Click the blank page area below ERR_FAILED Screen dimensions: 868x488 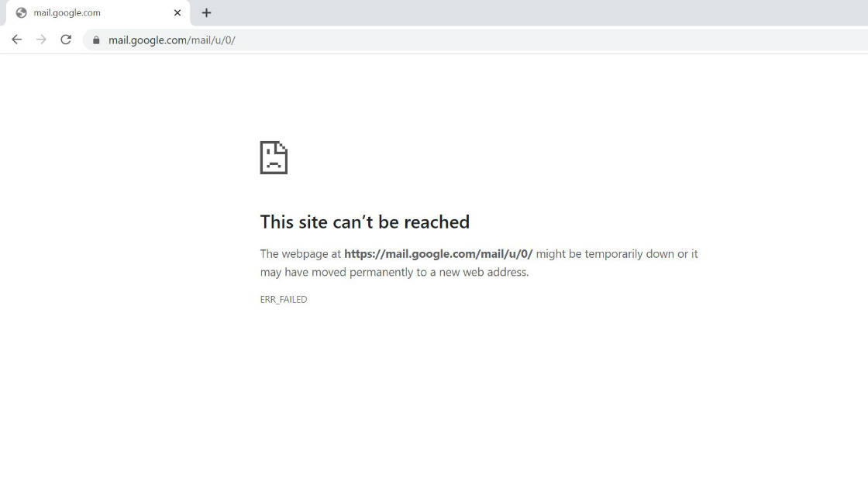tap(434, 398)
